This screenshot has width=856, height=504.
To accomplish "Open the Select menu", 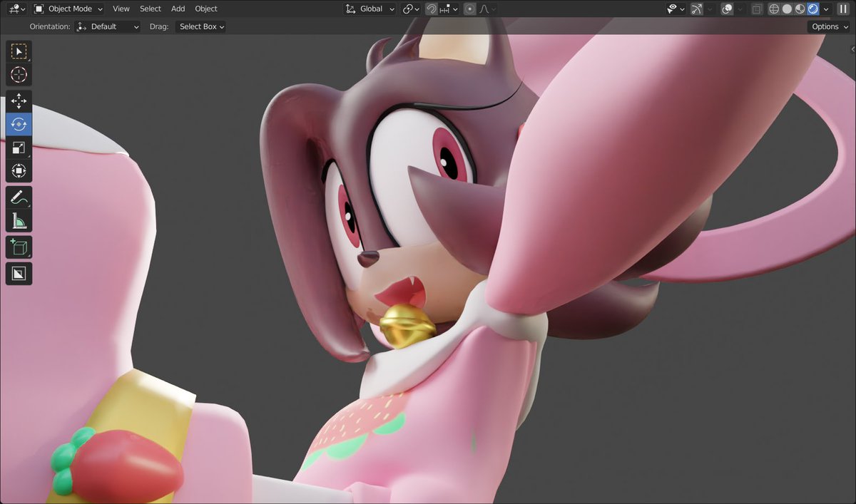I will 151,9.
